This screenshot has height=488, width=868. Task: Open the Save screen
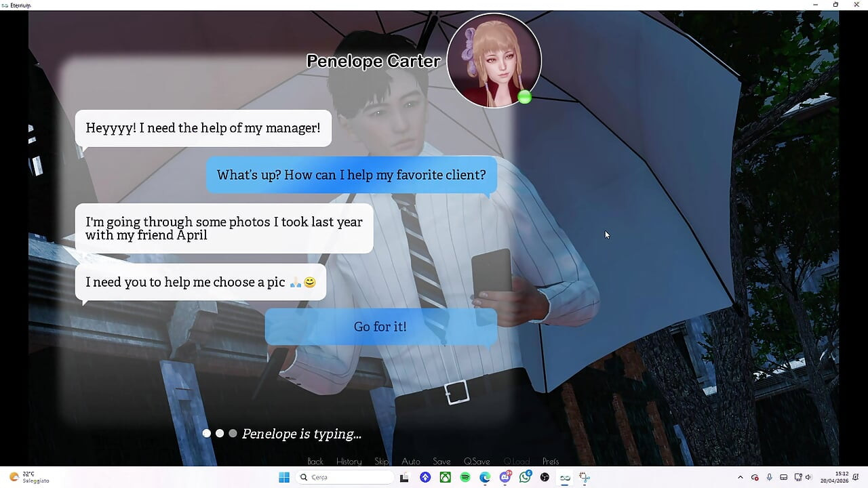click(x=441, y=462)
